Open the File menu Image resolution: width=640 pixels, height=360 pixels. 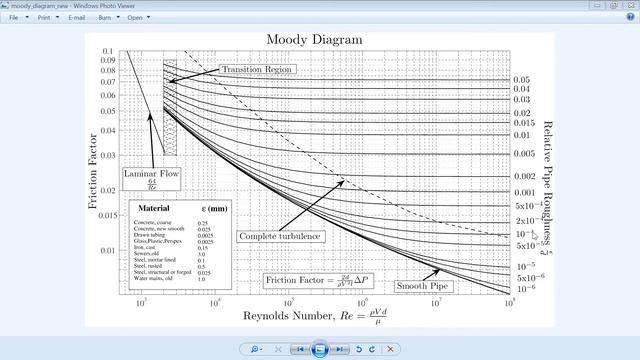click(x=14, y=18)
